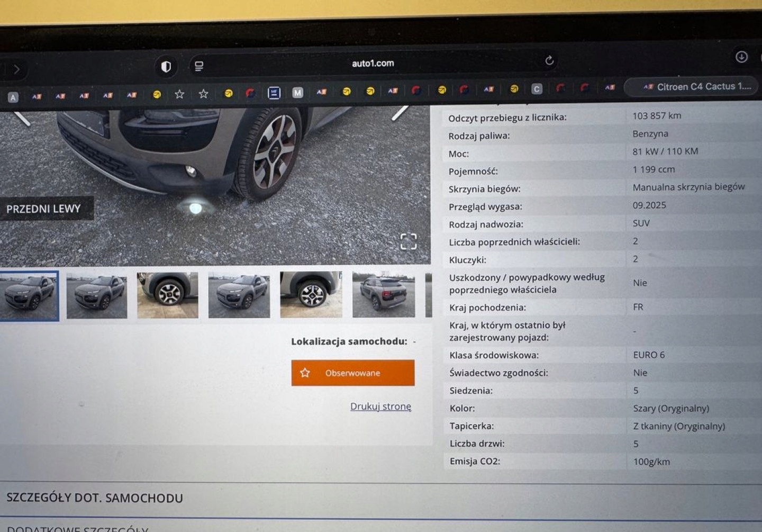Screen dimensions: 762x532
Task: Click the 'Liczba poprzednich właścicieli:' label
Action: pos(514,242)
